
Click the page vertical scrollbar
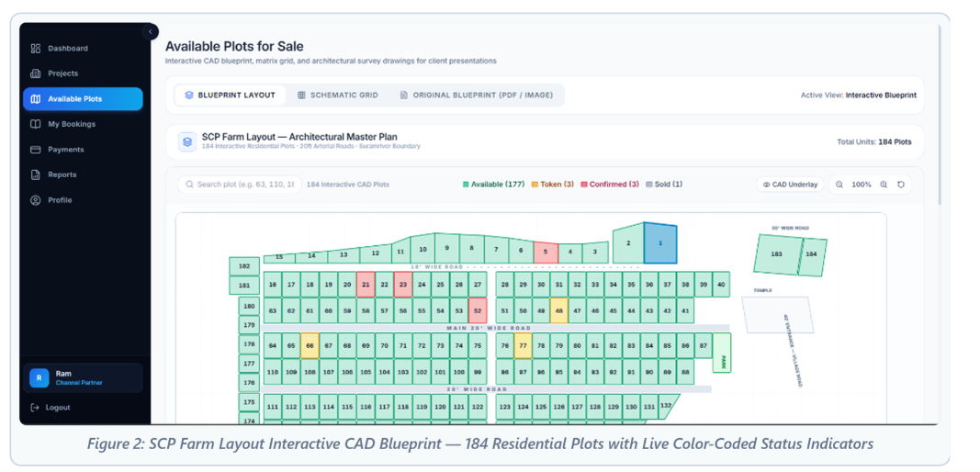click(940, 115)
